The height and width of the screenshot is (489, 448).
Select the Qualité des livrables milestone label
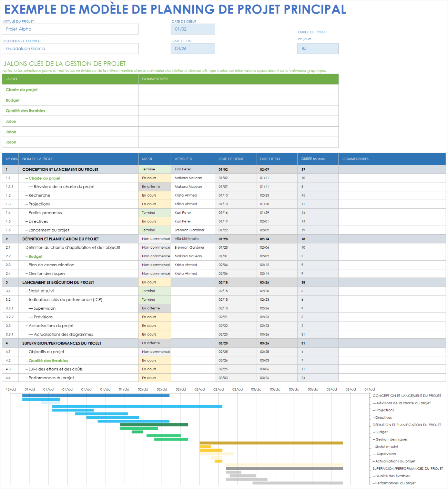(25, 111)
